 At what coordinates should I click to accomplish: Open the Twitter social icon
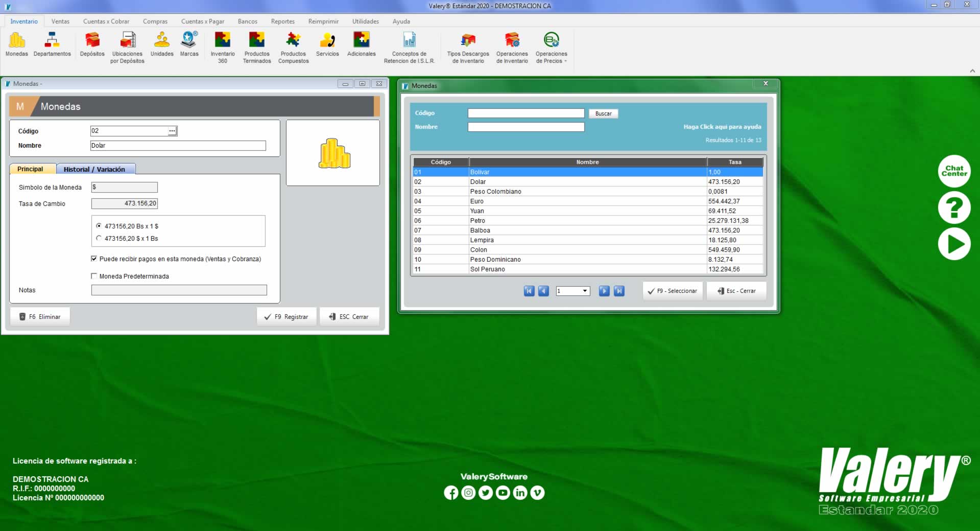coord(486,493)
